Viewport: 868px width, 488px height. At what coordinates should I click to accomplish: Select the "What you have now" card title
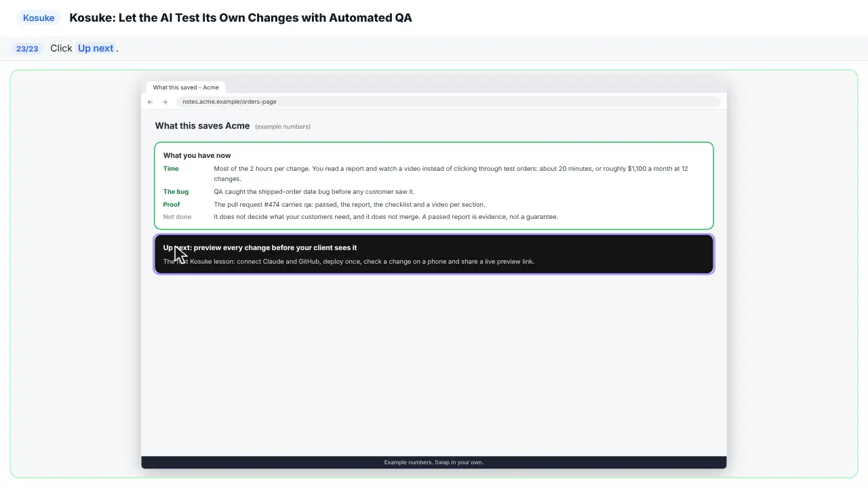point(197,155)
